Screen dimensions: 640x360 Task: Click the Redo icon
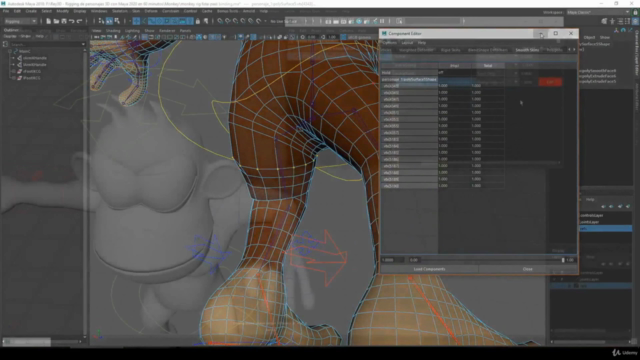(79, 21)
